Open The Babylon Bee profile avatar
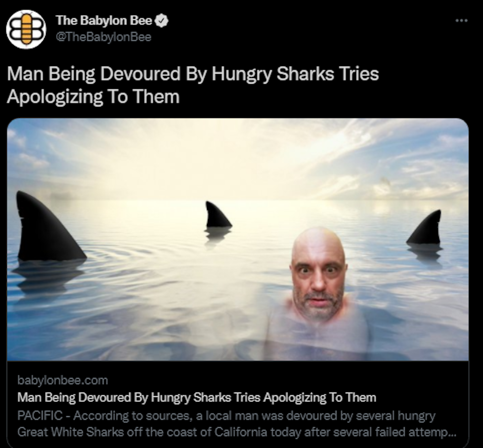Viewport: 483px width, 448px height. pos(26,29)
